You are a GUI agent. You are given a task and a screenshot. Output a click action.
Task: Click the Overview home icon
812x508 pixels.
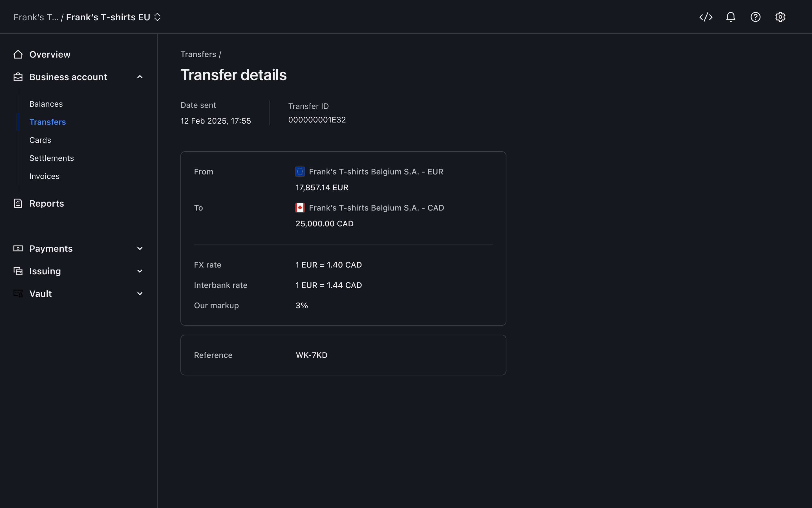(18, 54)
